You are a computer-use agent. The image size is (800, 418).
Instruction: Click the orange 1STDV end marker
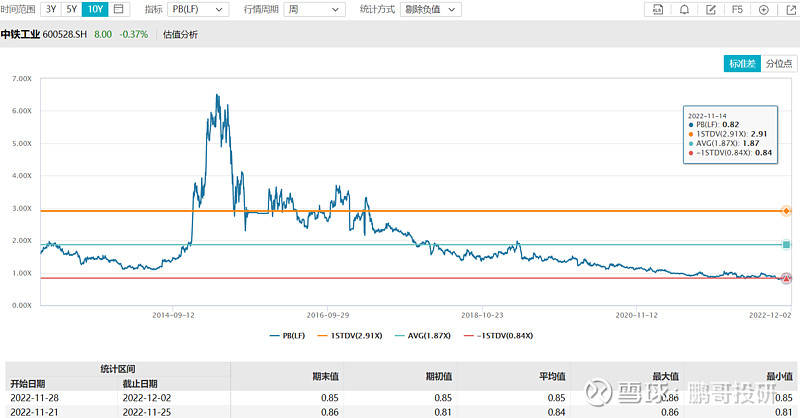786,211
